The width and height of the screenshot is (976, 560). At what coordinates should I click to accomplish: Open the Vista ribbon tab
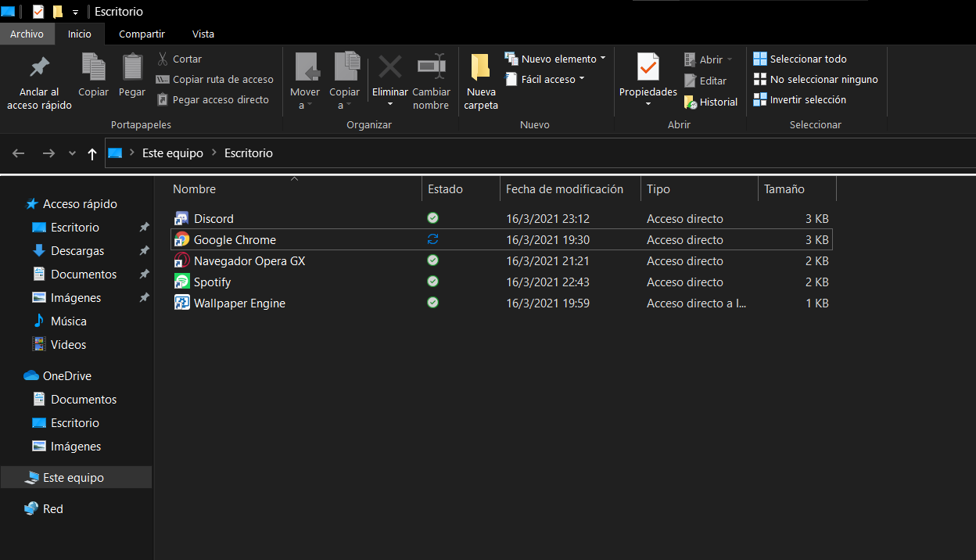[203, 34]
